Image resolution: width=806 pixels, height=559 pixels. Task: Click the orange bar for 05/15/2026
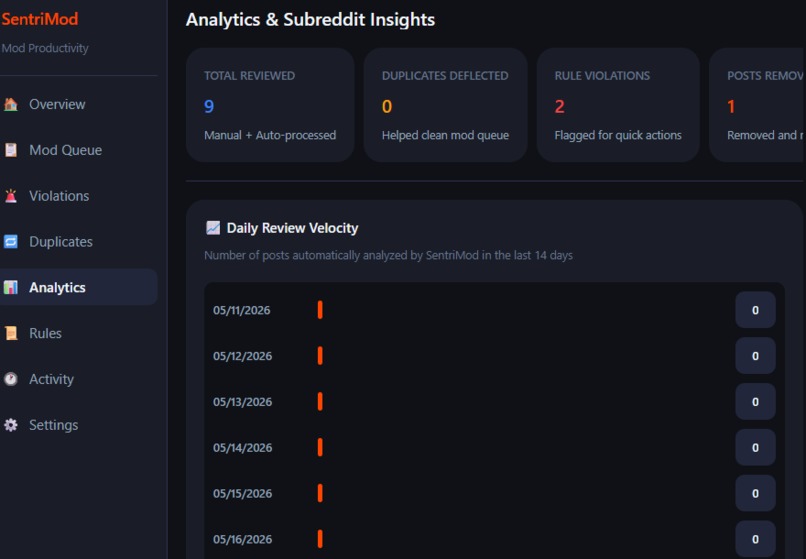click(320, 493)
